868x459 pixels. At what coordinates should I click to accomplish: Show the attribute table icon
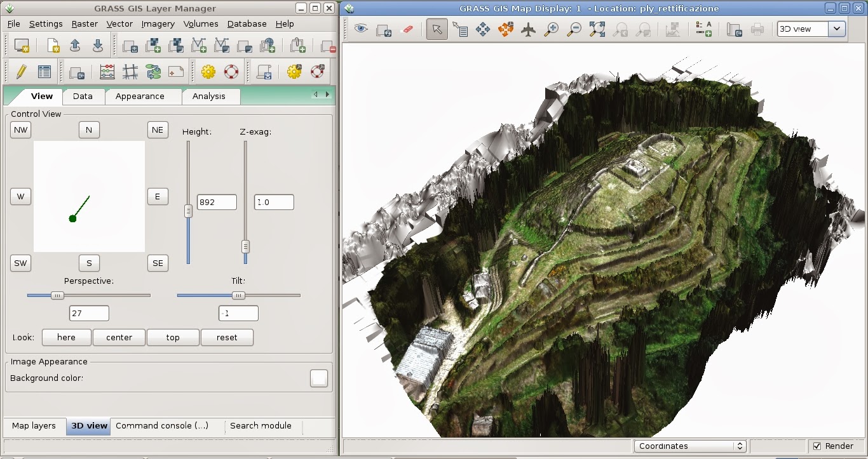(x=44, y=72)
